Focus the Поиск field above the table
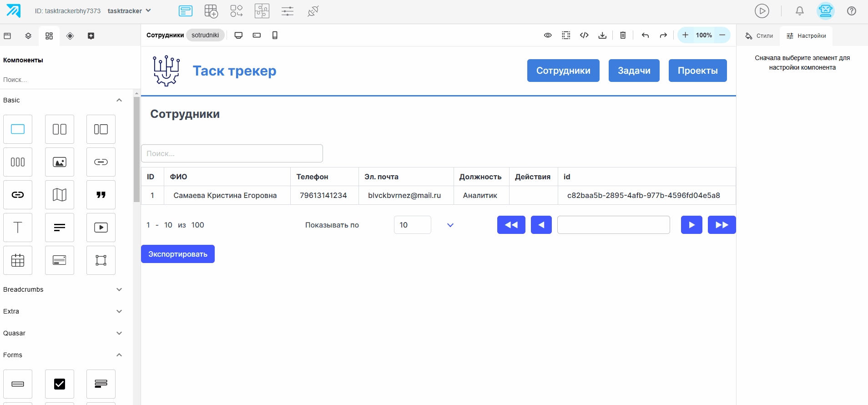The width and height of the screenshot is (868, 405). (232, 153)
